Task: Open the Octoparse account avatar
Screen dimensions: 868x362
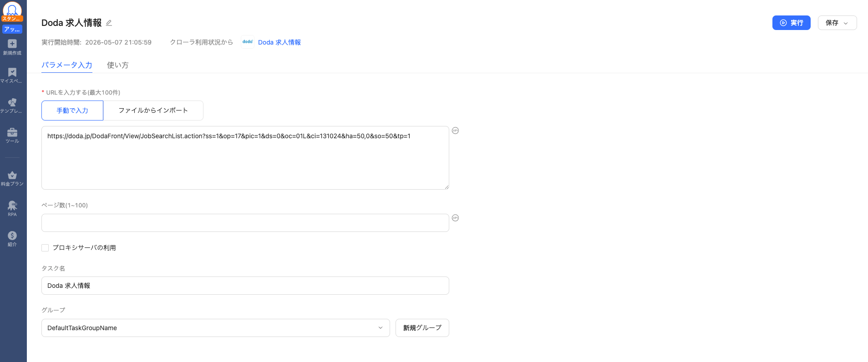Action: click(12, 10)
